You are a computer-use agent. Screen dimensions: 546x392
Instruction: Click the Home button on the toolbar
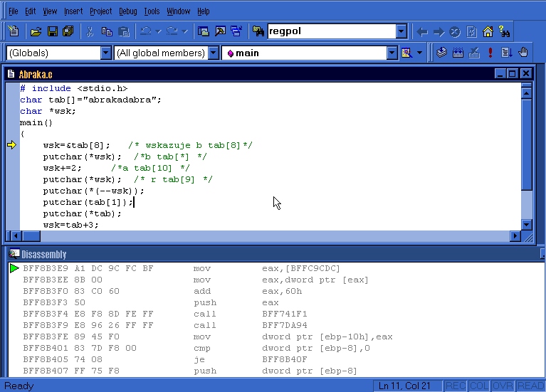click(488, 31)
